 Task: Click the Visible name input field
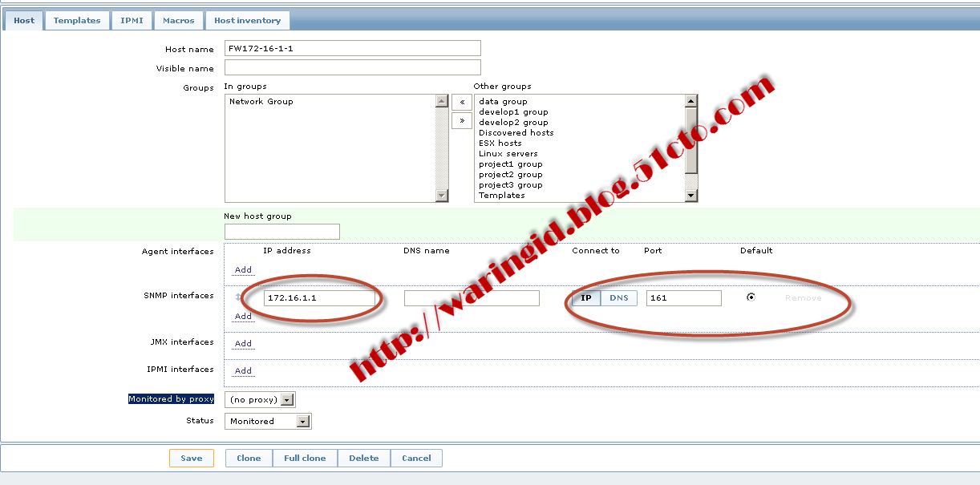pyautogui.click(x=352, y=67)
